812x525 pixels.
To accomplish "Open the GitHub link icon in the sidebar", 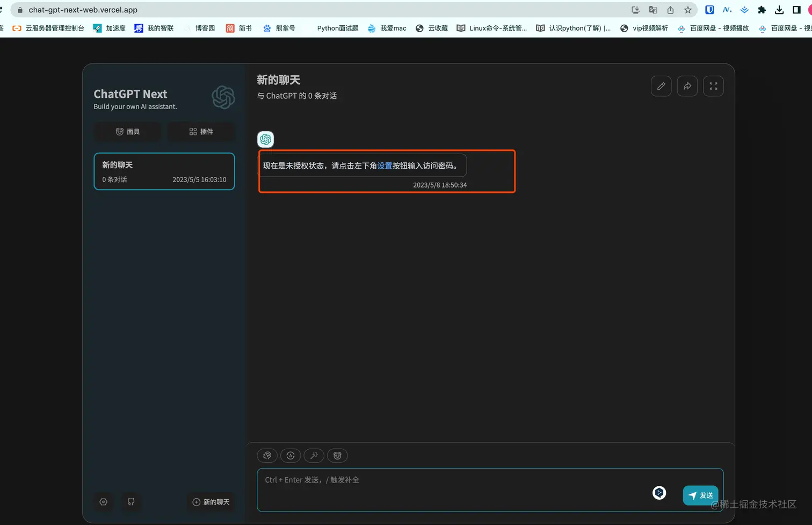I will pyautogui.click(x=131, y=502).
